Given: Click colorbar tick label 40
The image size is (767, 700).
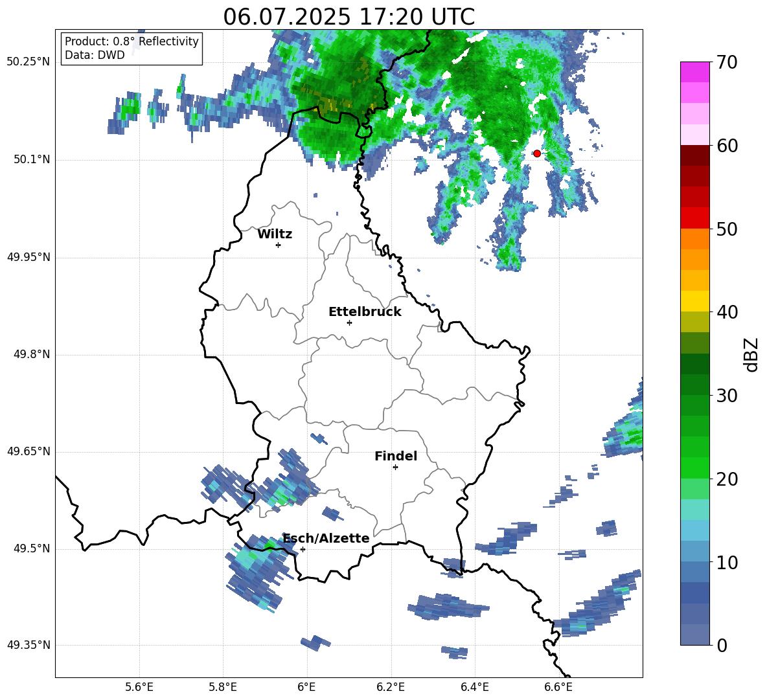Looking at the screenshot, I should (x=726, y=312).
